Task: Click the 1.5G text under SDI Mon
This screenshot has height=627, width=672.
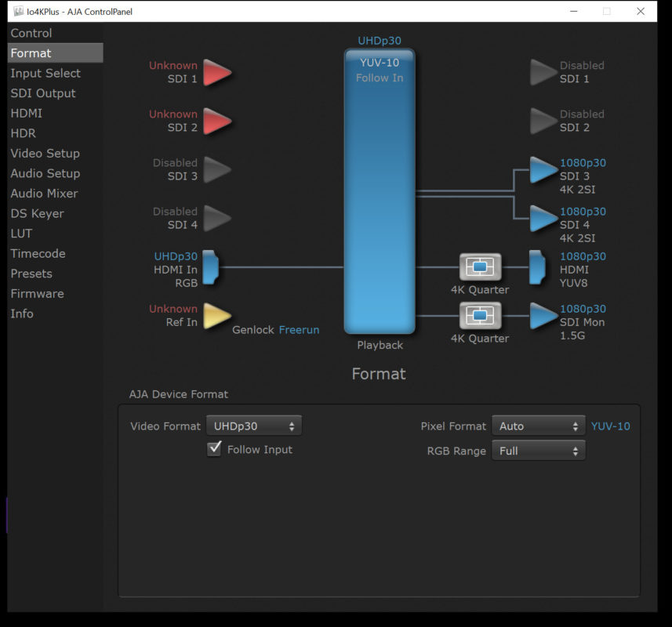Action: 572,335
